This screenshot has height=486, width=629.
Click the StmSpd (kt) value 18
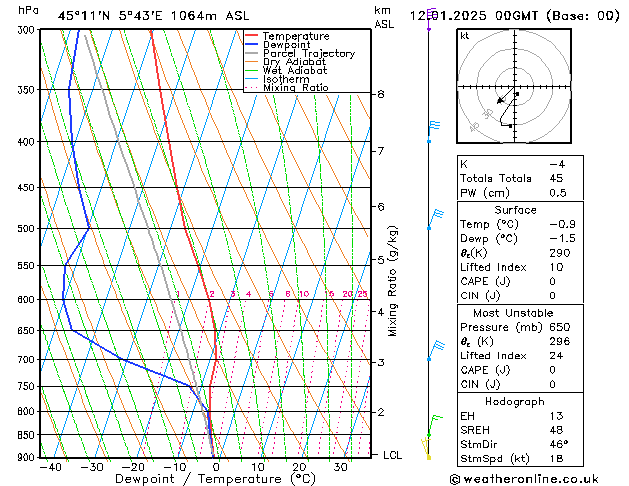pos(556,459)
